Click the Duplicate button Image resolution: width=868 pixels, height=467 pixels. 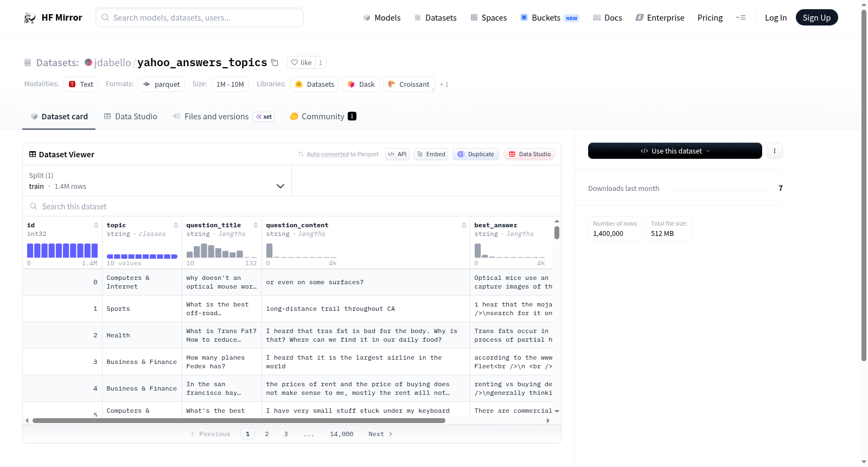[x=476, y=154]
